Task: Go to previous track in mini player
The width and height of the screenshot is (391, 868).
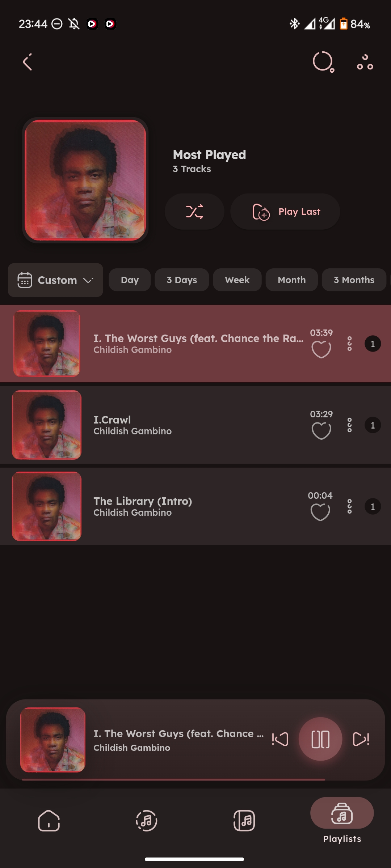Action: click(280, 739)
